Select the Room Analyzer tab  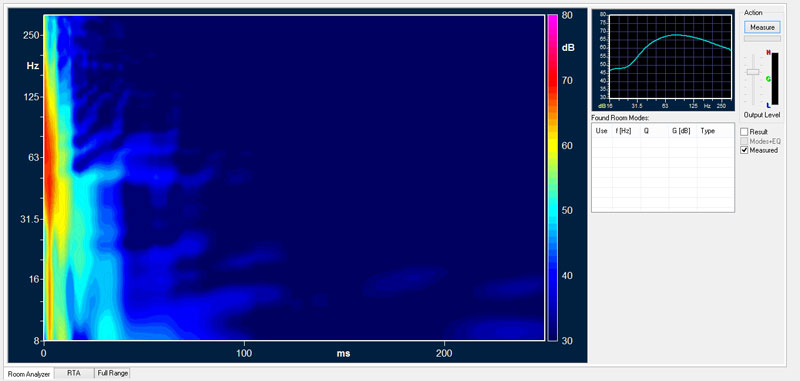click(x=29, y=374)
